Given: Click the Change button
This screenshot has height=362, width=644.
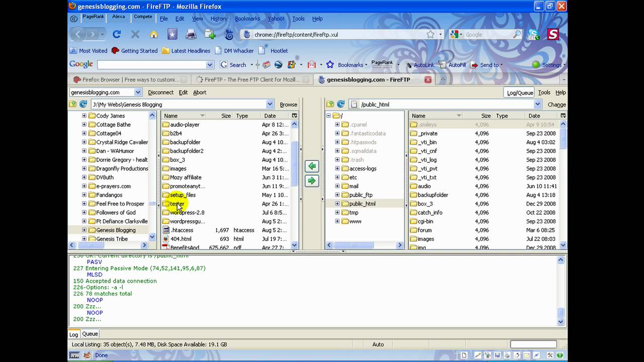Looking at the screenshot, I should click(x=556, y=105).
